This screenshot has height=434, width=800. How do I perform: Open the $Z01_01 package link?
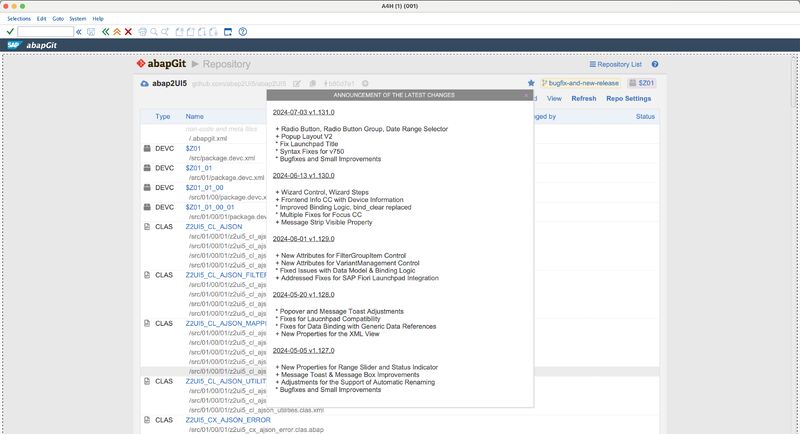click(198, 168)
